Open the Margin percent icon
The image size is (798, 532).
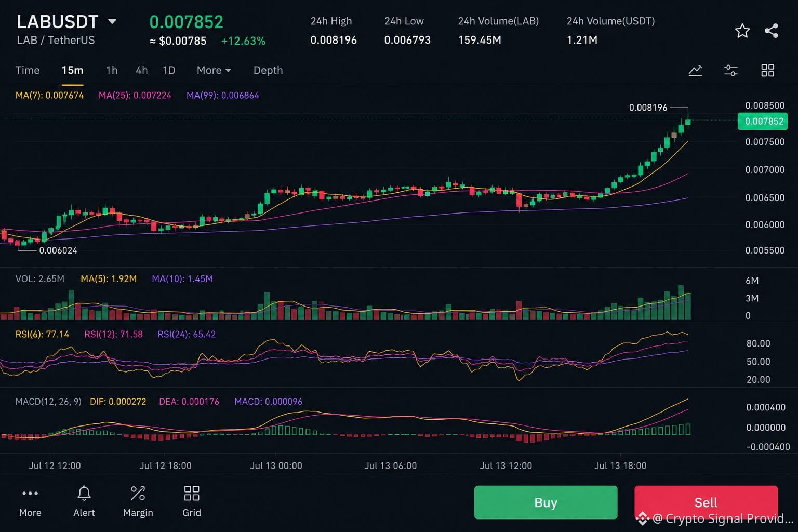(138, 493)
